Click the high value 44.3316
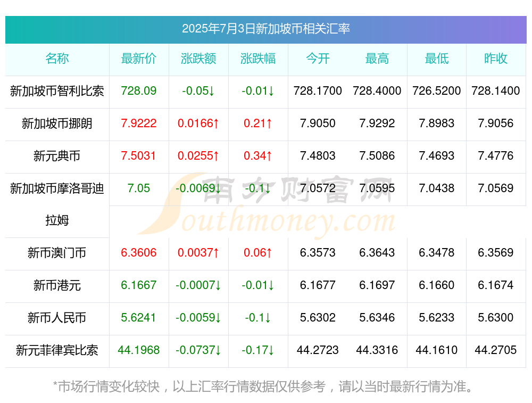This screenshot has width=532, height=403. click(x=377, y=350)
